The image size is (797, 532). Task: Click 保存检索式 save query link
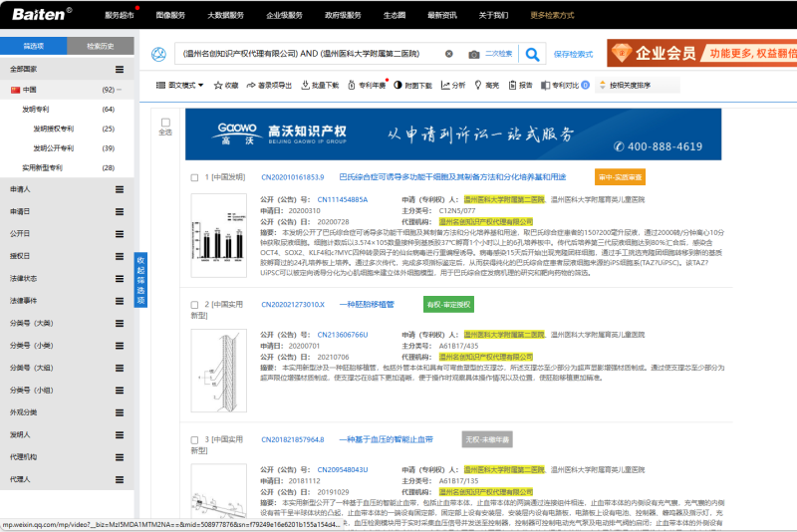click(x=574, y=55)
